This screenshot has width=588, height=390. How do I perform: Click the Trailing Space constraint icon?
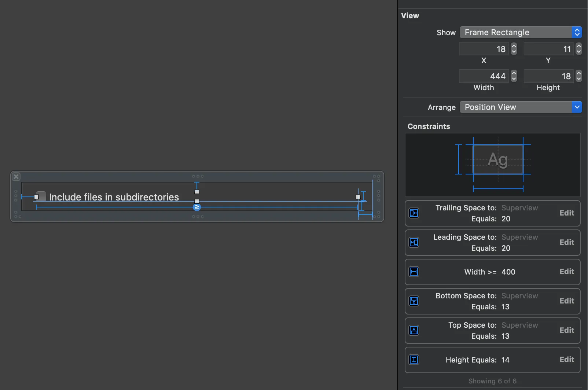click(x=414, y=213)
